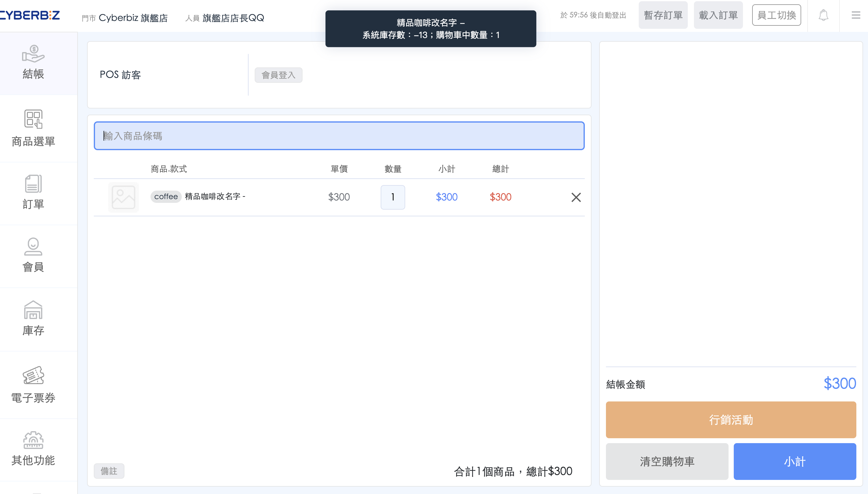868x494 pixels.
Task: Open the 庫存 inventory section
Action: (x=33, y=319)
